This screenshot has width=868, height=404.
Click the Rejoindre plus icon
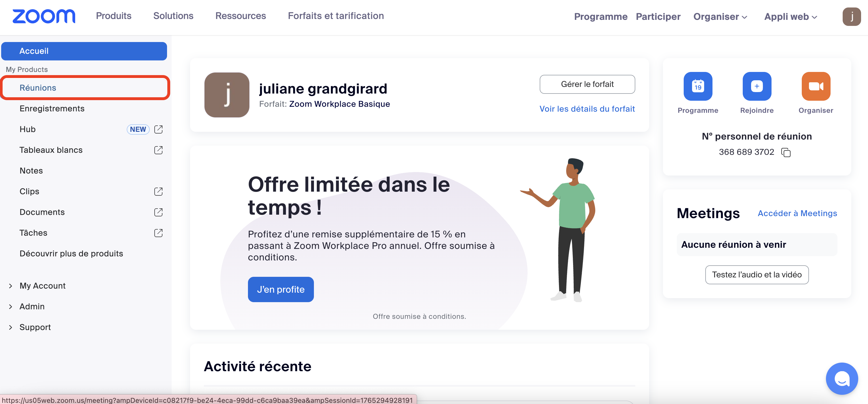(x=757, y=86)
